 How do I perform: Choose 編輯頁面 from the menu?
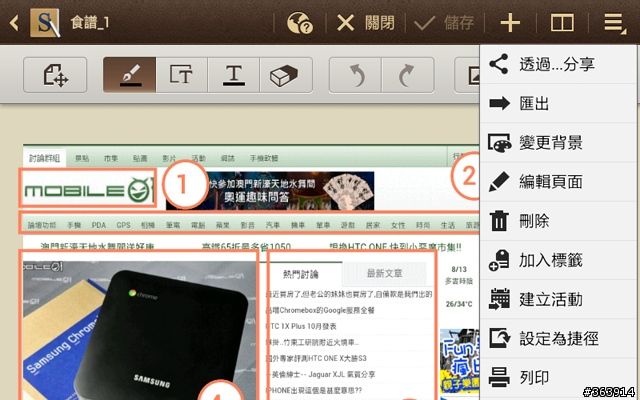(x=558, y=182)
